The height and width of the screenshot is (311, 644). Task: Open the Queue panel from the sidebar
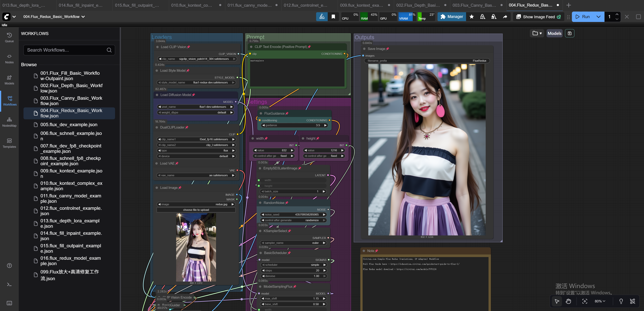(9, 38)
